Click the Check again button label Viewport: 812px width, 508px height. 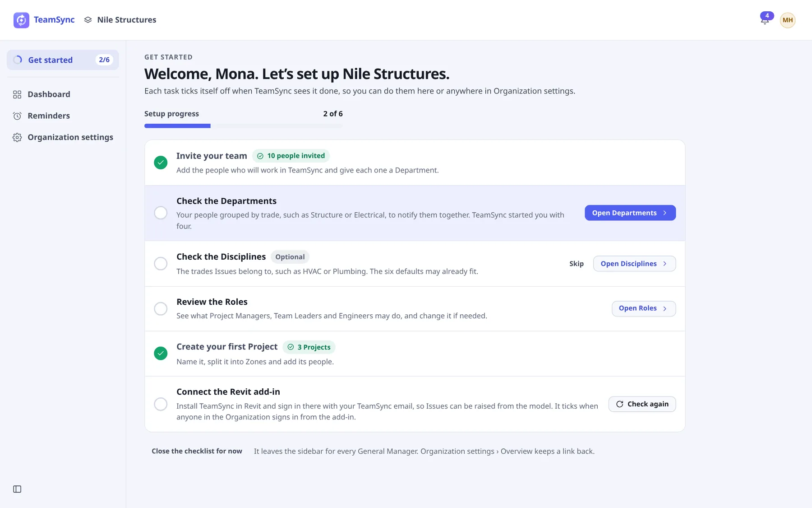[x=648, y=404]
